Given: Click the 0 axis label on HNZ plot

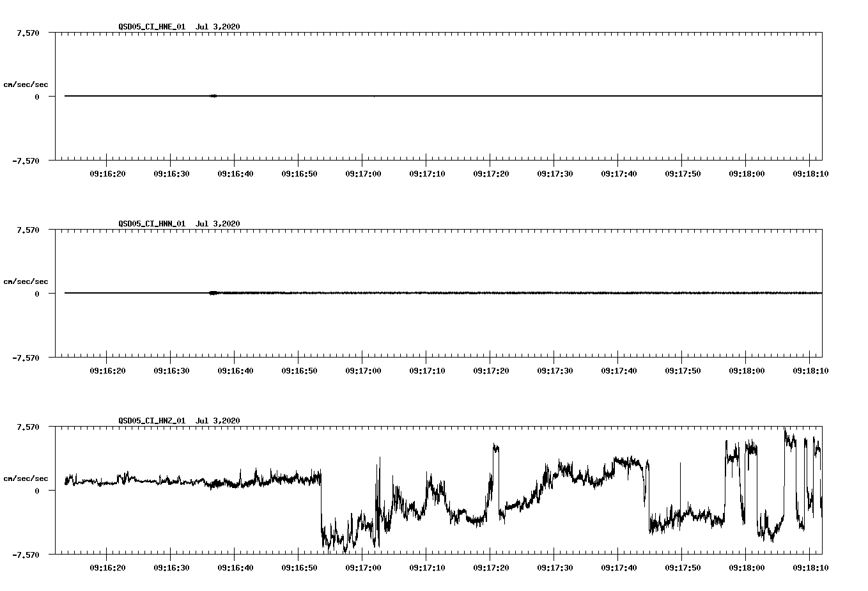Looking at the screenshot, I should (37, 491).
